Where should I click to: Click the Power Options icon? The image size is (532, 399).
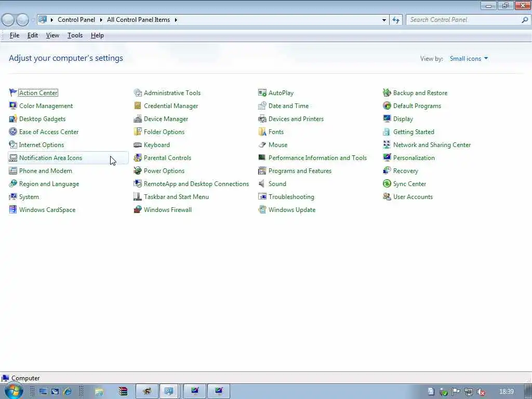[x=137, y=170]
